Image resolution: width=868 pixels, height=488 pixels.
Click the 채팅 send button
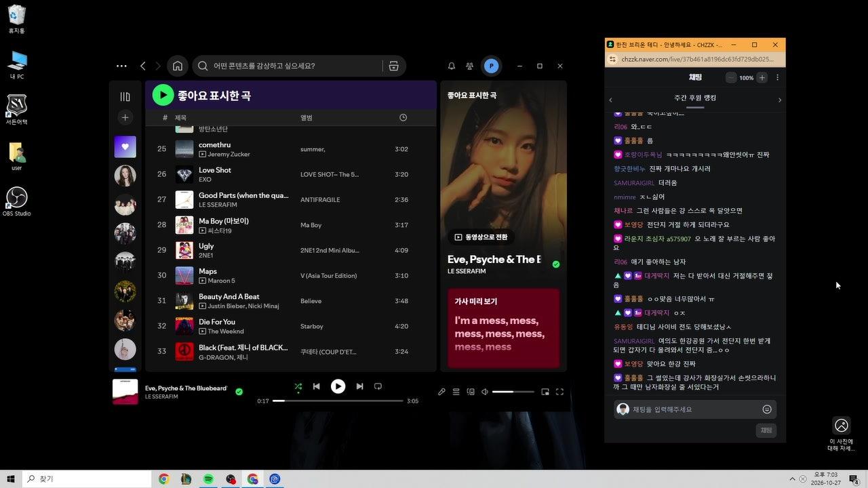click(766, 430)
